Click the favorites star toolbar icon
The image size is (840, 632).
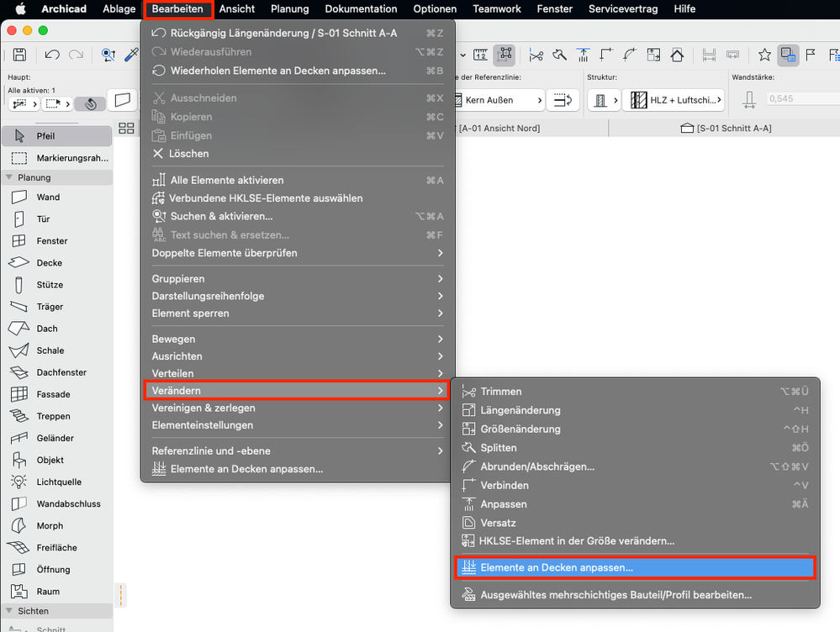click(764, 55)
